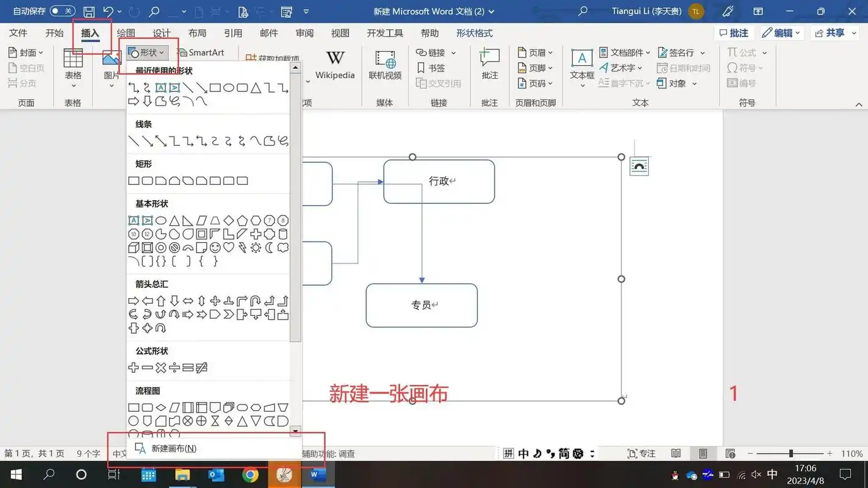This screenshot has width=868, height=488.
Task: Select the SmartArt icon in the ribbon
Action: (x=202, y=52)
